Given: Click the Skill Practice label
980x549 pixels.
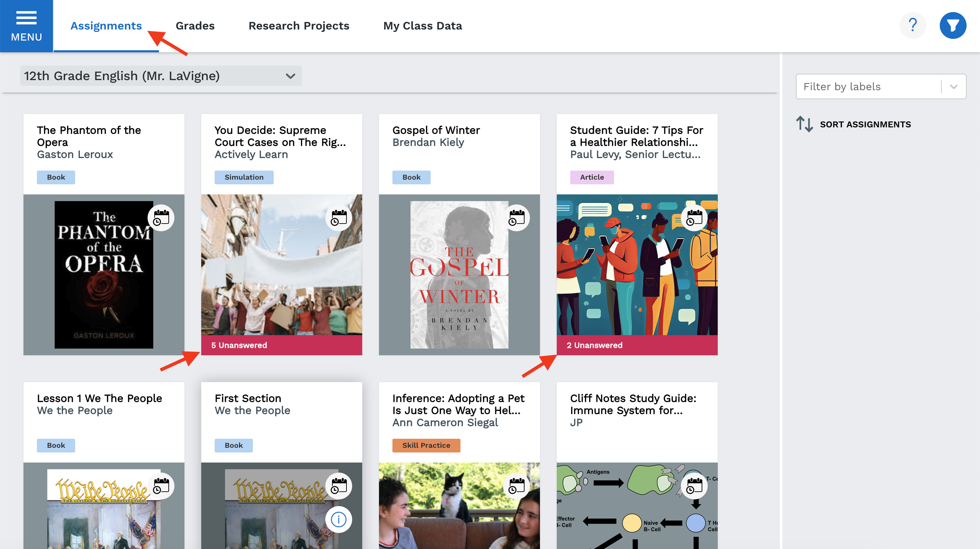Looking at the screenshot, I should click(x=426, y=445).
